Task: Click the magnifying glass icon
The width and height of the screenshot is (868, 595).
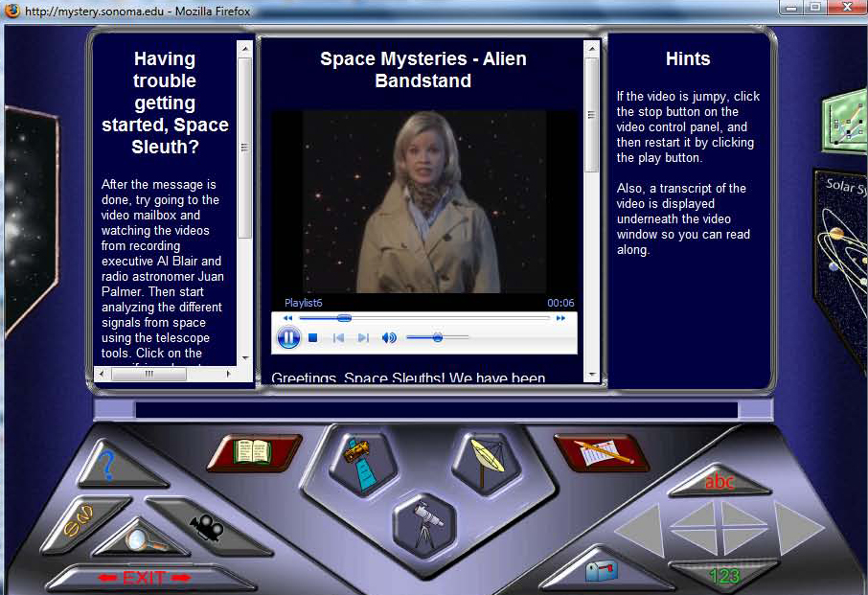Action: coord(140,539)
